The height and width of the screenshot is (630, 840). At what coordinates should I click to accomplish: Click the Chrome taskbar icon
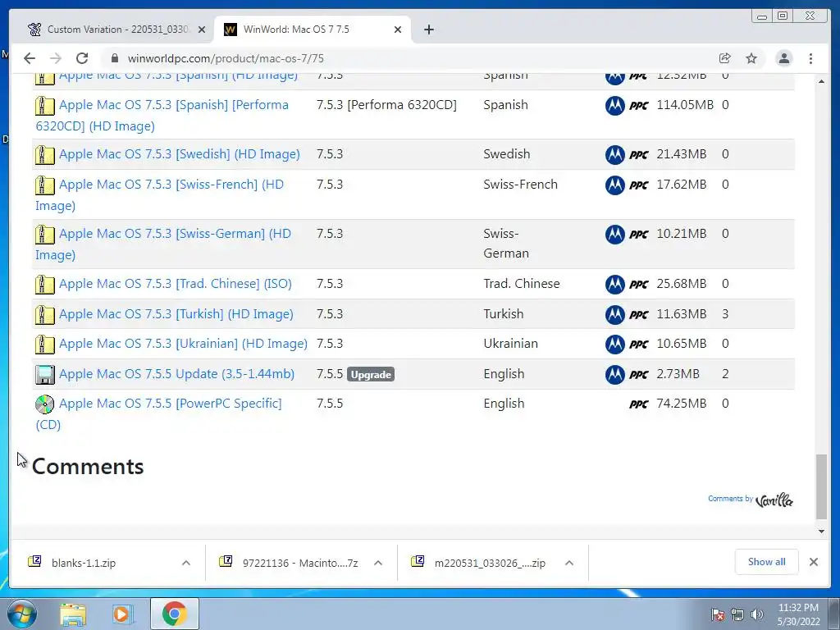point(174,614)
